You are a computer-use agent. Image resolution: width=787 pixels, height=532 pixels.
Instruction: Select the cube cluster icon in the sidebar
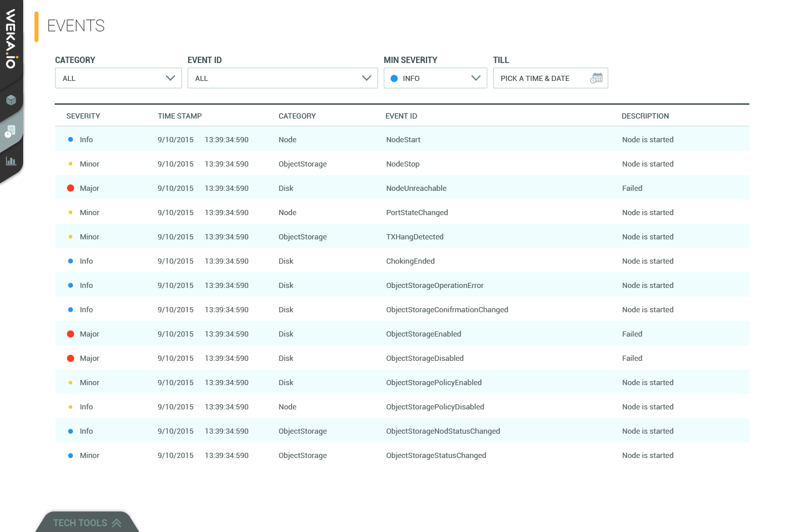(12, 99)
